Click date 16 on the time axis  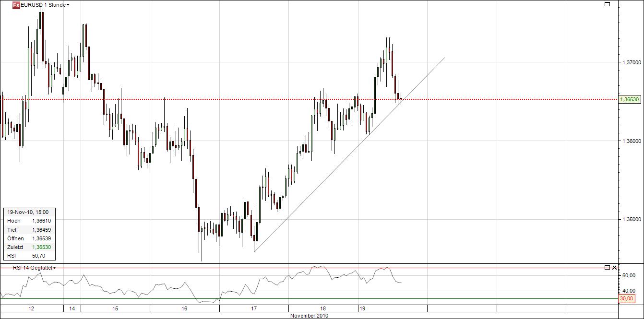tap(185, 308)
